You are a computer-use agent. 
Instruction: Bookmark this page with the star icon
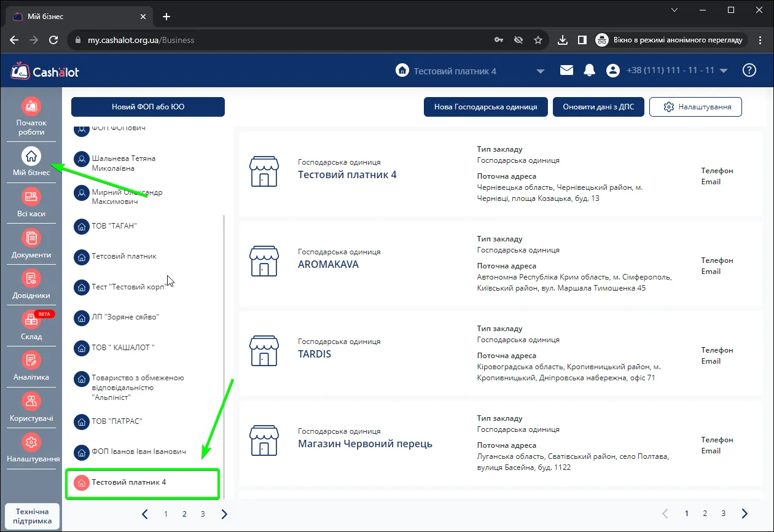pyautogui.click(x=538, y=40)
